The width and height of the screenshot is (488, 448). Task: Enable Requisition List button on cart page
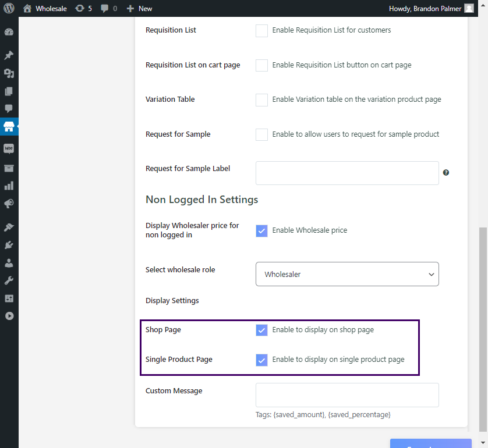(x=261, y=65)
